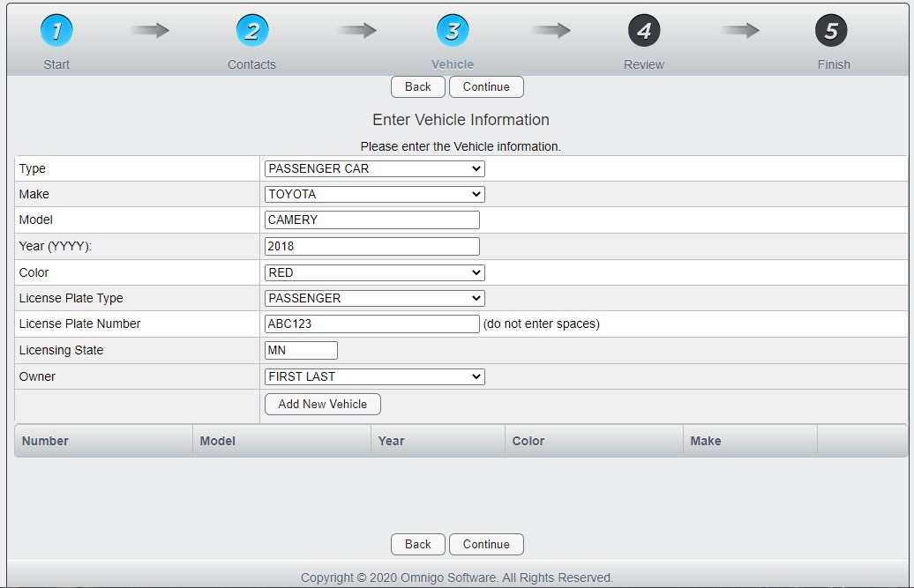Select the Year field containing 2018
Screen dimensions: 914x588
pos(371,246)
